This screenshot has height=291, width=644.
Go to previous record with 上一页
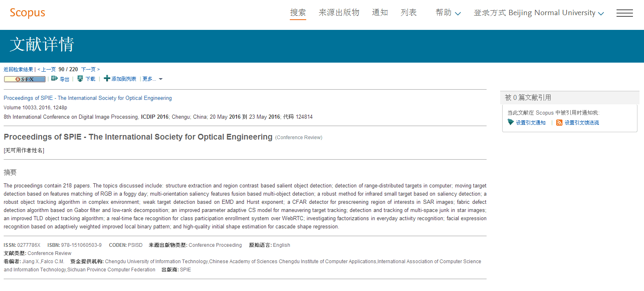[47, 70]
